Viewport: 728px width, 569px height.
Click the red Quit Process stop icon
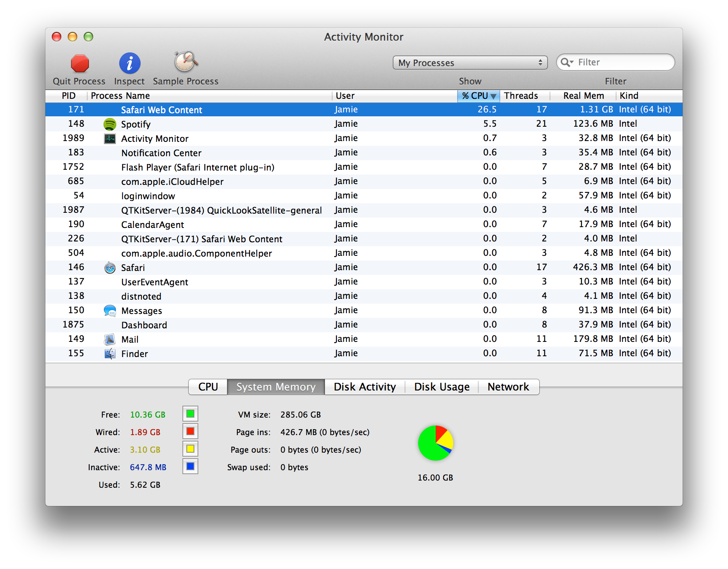(x=80, y=63)
